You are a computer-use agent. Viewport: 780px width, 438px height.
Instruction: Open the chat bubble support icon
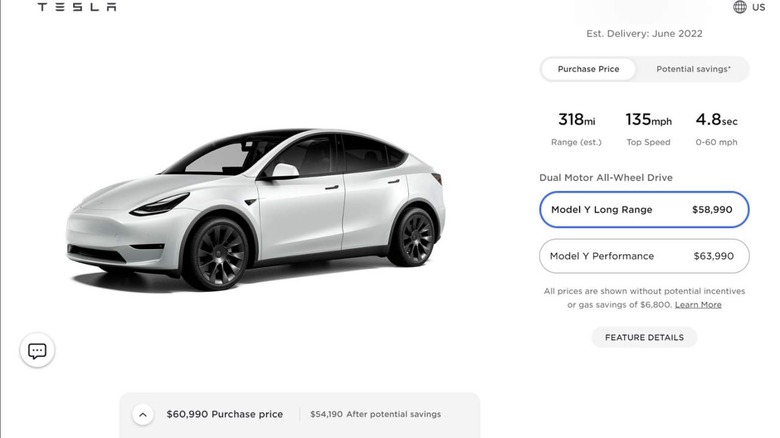(37, 351)
